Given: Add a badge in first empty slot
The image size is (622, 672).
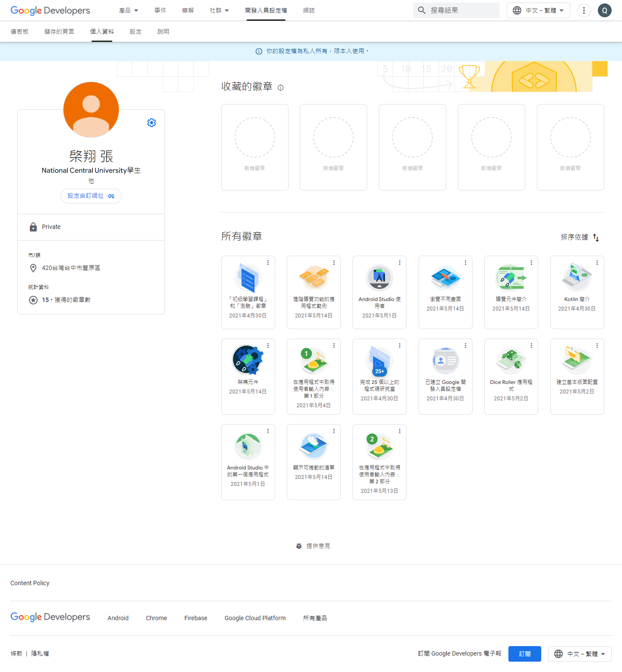Looking at the screenshot, I should click(x=255, y=147).
